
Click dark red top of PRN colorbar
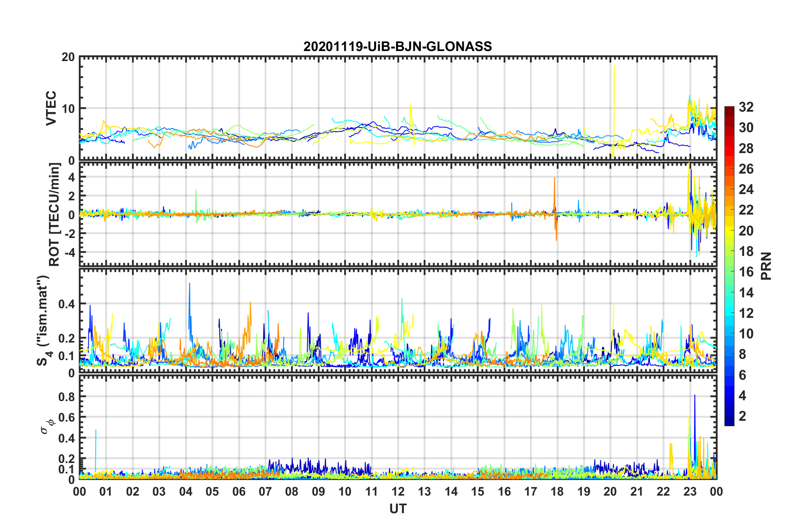click(x=729, y=109)
